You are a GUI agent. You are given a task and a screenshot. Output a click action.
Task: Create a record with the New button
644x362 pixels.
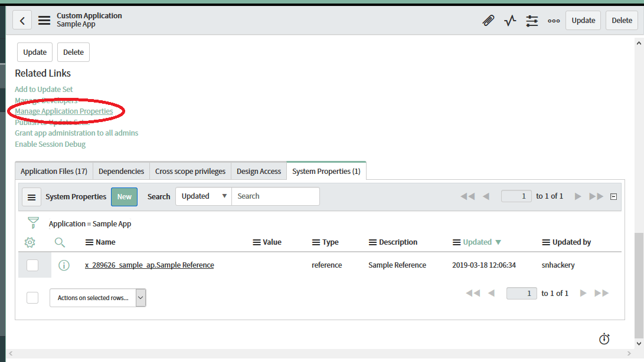click(x=124, y=196)
